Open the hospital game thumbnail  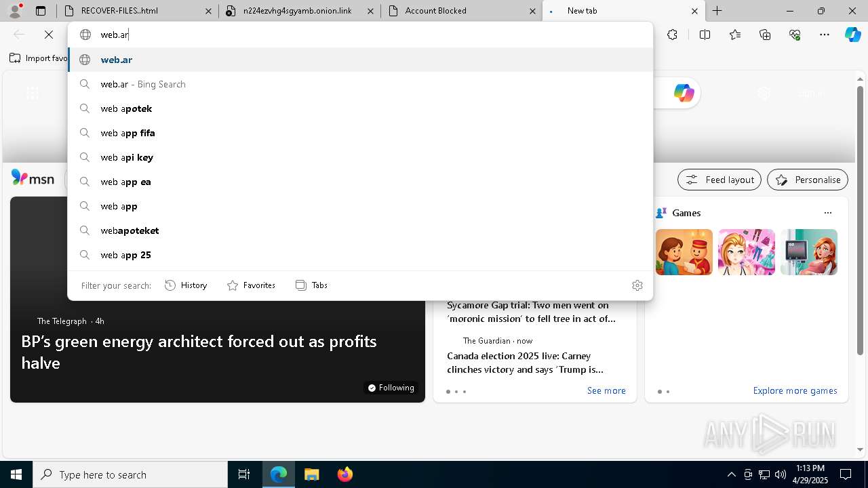point(809,252)
